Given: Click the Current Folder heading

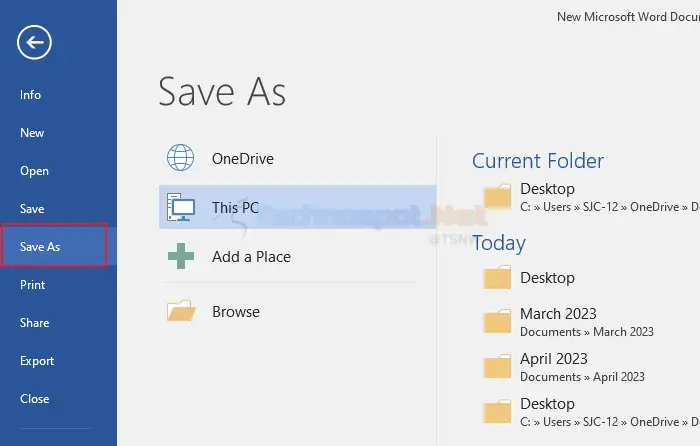Looking at the screenshot, I should click(x=538, y=161).
